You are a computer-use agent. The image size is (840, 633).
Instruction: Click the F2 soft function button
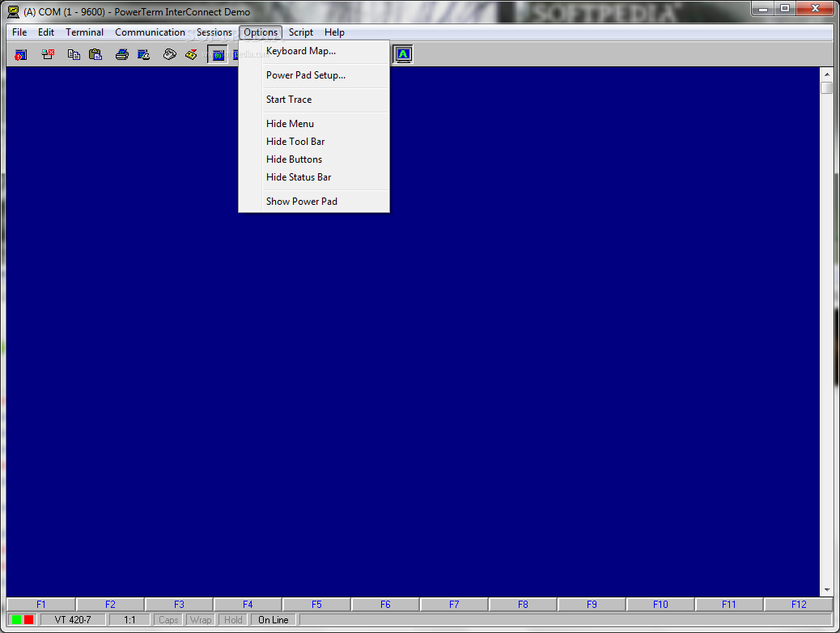pos(110,604)
